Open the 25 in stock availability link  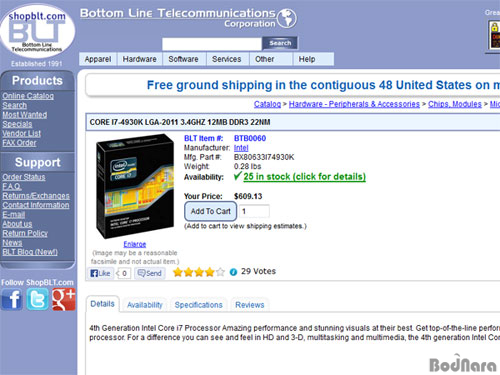coord(304,176)
